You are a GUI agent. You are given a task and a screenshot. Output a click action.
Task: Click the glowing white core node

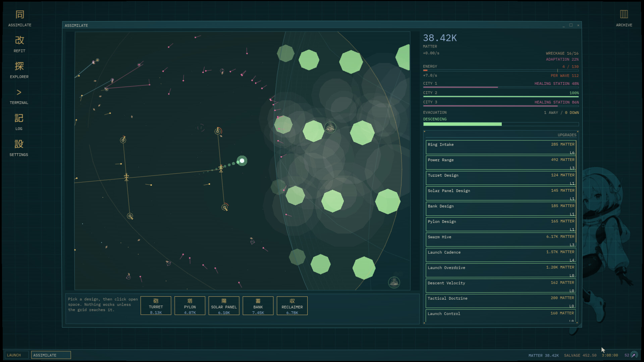tap(242, 161)
